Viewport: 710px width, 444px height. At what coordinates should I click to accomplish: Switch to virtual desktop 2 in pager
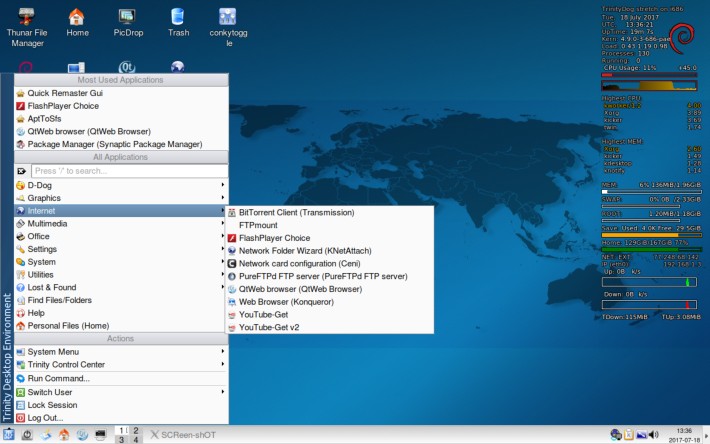click(x=136, y=429)
